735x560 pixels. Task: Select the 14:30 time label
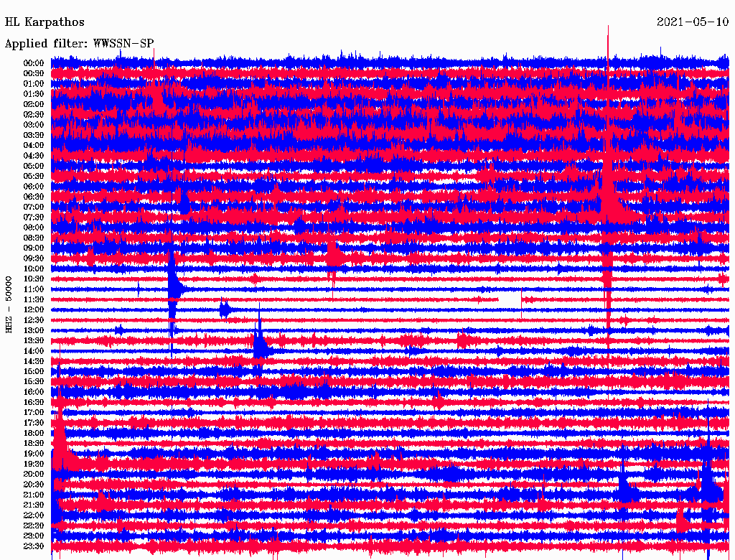tap(34, 361)
